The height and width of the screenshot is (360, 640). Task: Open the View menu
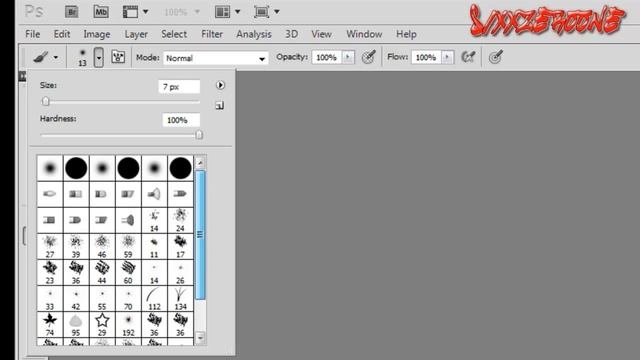[321, 34]
